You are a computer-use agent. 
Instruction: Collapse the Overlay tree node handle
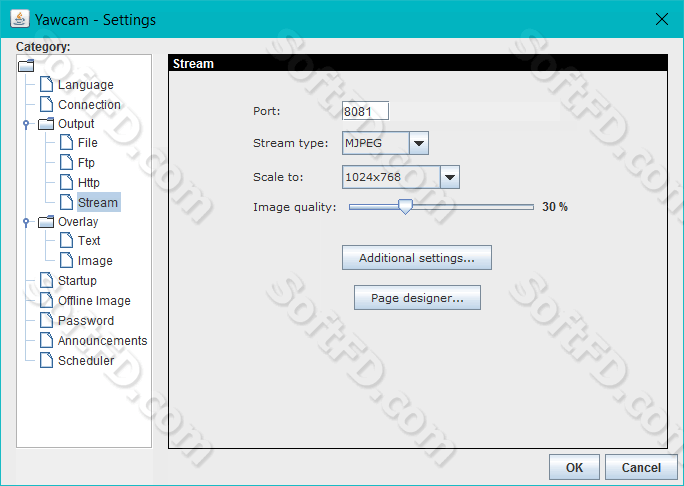pos(26,222)
